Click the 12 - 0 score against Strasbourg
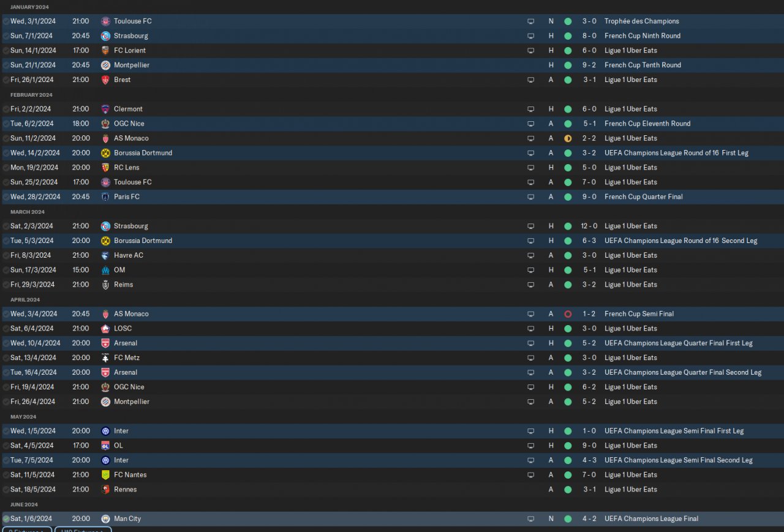Screen dimensions: 784x532 tap(589, 227)
